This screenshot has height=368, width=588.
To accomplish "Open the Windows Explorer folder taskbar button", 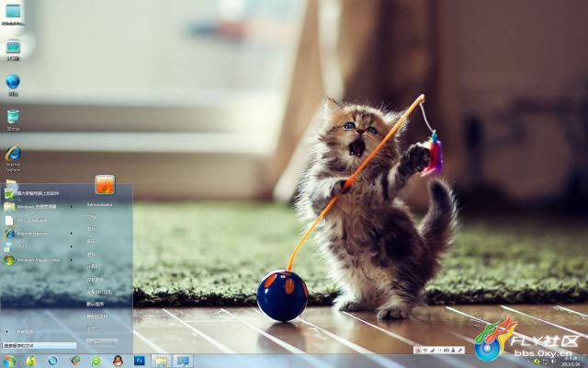I will click(162, 361).
